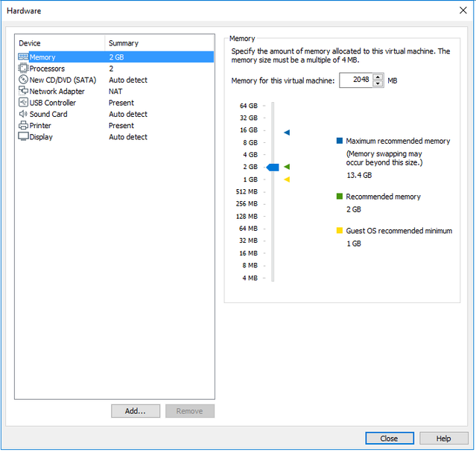Close the Hardware dialog with X
The height and width of the screenshot is (452, 476).
click(463, 10)
